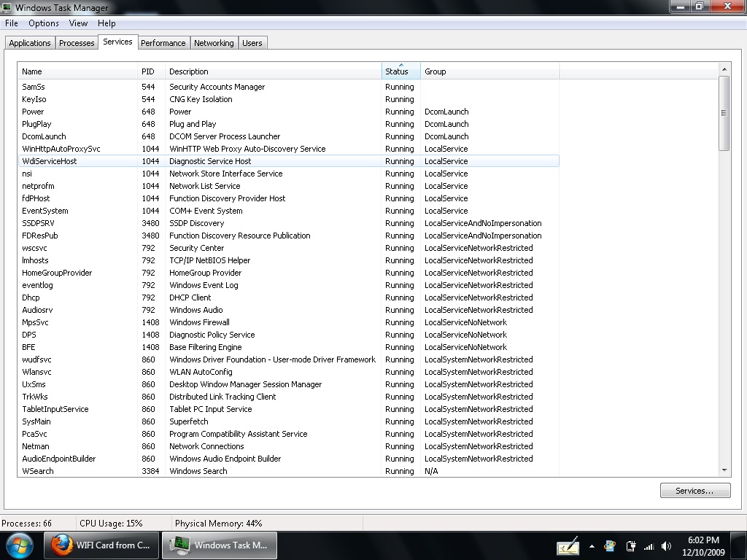The image size is (747, 560).
Task: Select the Audiosrv service row
Action: (x=288, y=309)
